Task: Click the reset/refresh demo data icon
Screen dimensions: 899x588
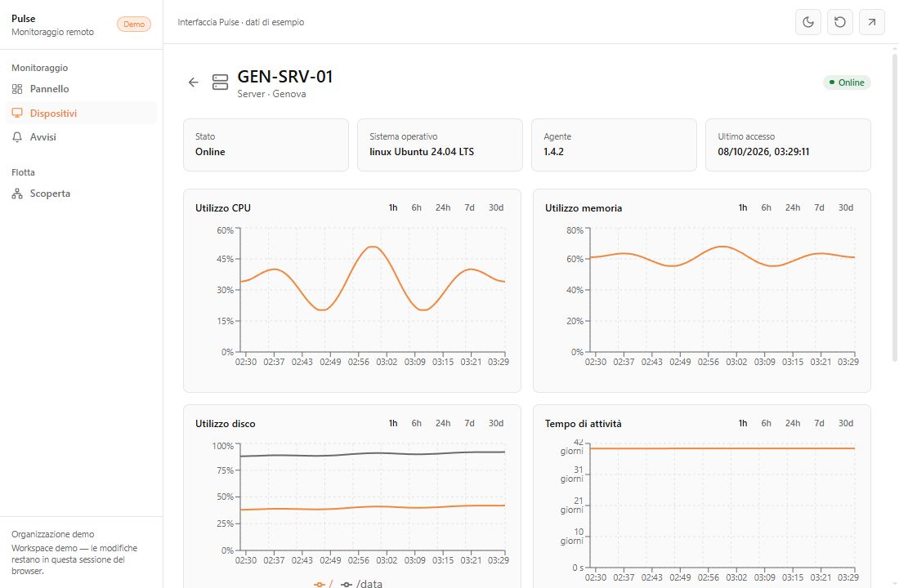Action: coord(839,22)
